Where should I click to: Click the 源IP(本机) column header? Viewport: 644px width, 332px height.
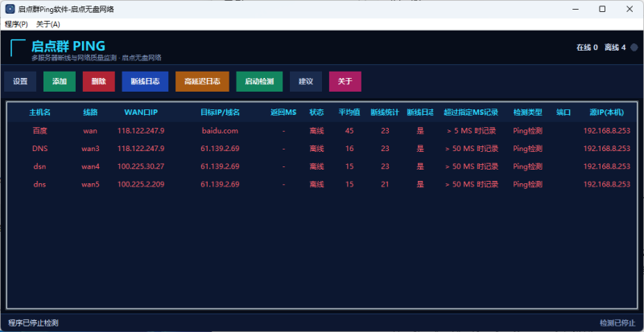tap(607, 113)
